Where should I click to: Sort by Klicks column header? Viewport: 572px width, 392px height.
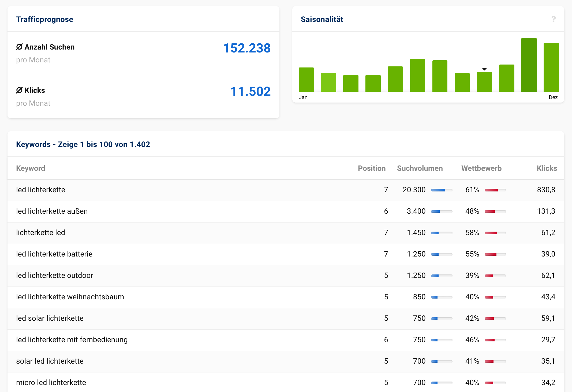click(547, 168)
